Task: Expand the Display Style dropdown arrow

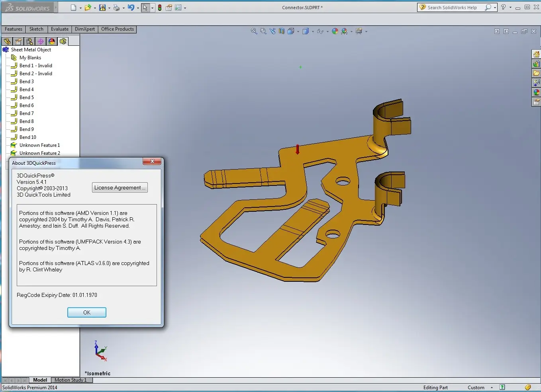Action: pos(313,31)
